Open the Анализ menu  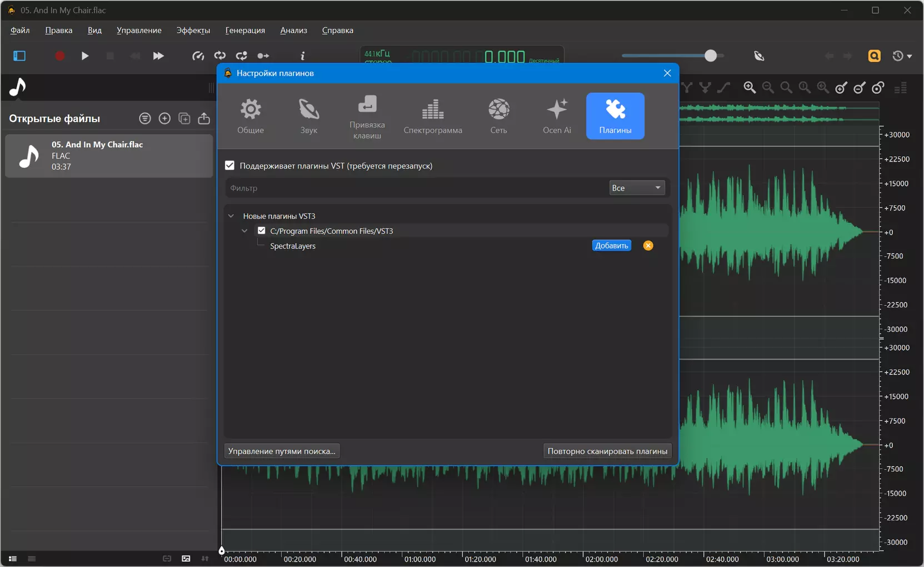tap(293, 30)
